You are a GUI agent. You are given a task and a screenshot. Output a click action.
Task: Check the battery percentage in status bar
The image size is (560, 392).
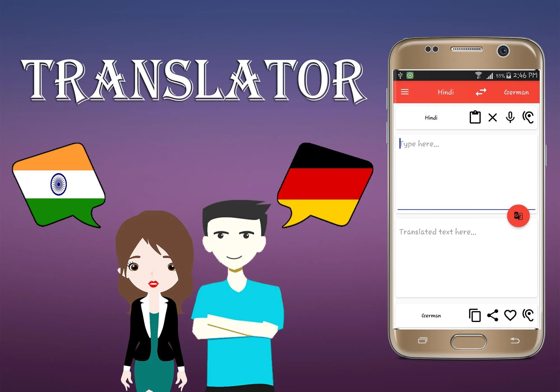[495, 74]
